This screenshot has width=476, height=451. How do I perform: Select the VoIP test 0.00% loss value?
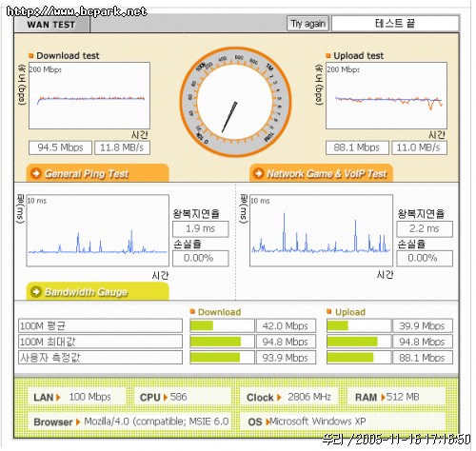(425, 258)
